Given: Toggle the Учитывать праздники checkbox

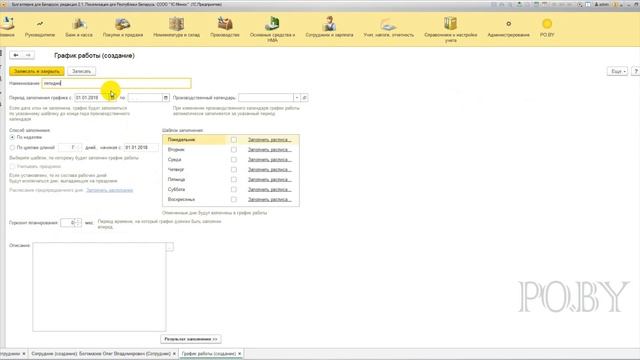Looking at the screenshot, I should pyautogui.click(x=12, y=167).
